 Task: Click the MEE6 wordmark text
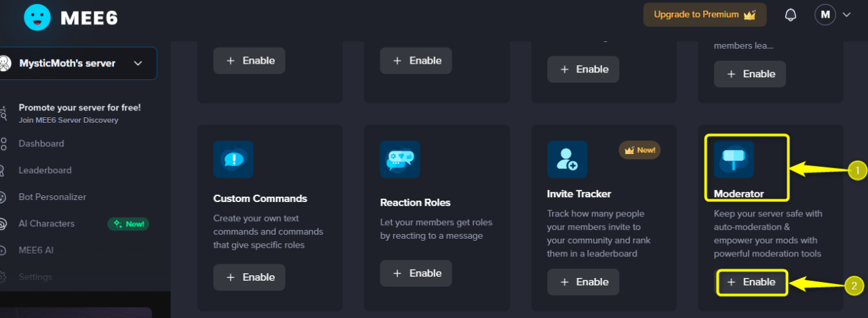pyautogui.click(x=89, y=18)
